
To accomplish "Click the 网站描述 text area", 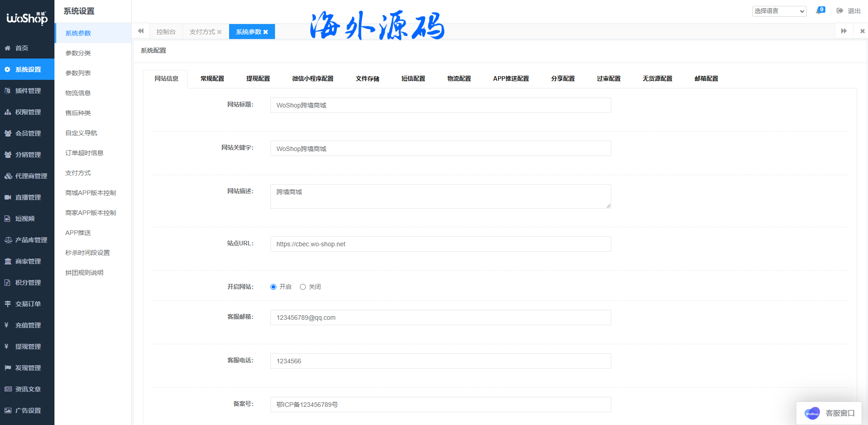I will [x=440, y=196].
